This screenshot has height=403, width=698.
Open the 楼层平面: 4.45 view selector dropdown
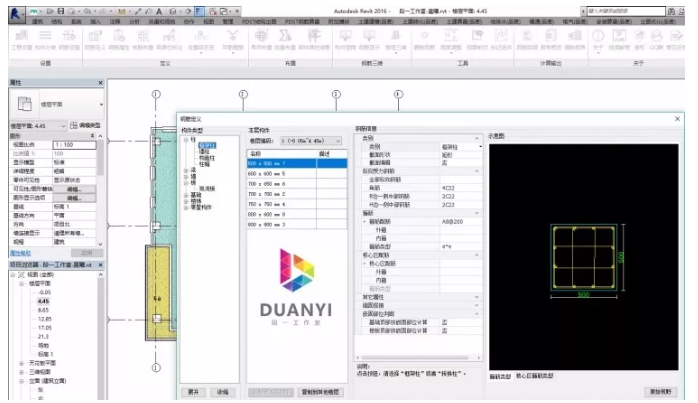coord(38,126)
